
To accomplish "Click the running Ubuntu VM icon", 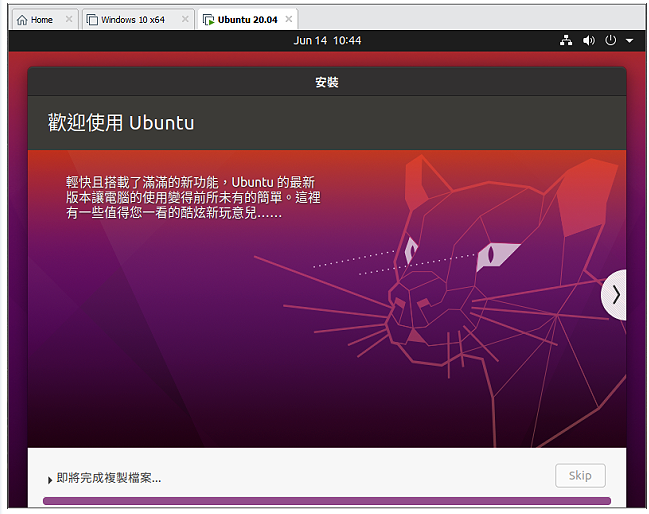I will click(209, 20).
